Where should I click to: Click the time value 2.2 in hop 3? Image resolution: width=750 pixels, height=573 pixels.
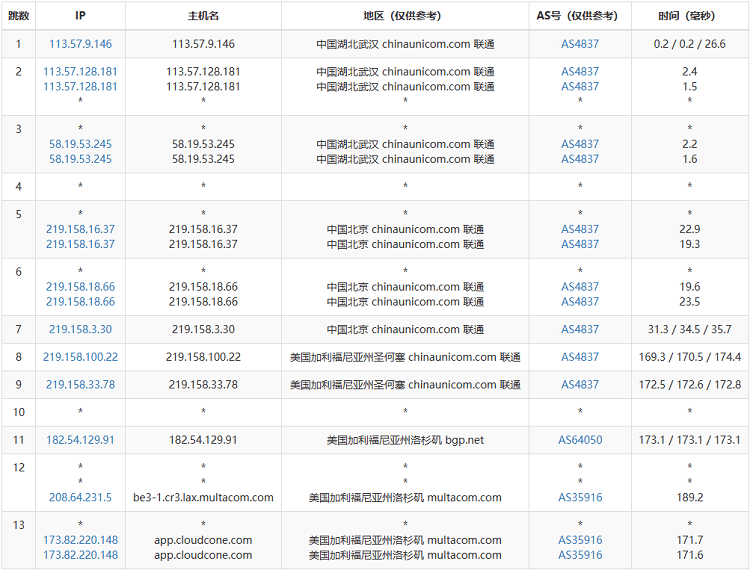pyautogui.click(x=690, y=144)
